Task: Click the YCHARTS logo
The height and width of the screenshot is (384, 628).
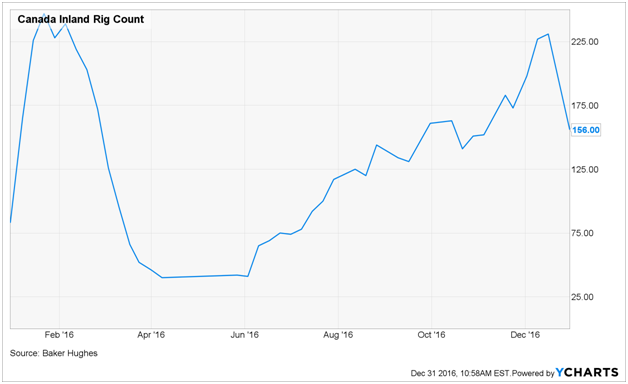Action: coord(587,372)
